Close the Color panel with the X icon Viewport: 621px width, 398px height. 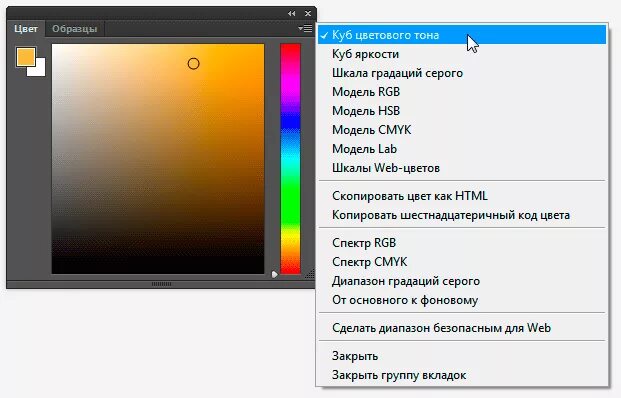tap(308, 13)
